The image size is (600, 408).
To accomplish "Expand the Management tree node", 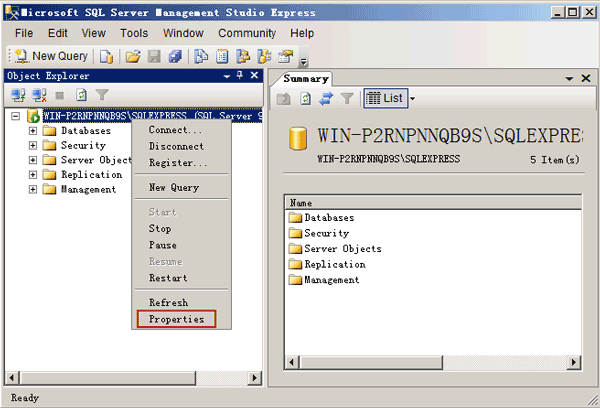I will 33,189.
